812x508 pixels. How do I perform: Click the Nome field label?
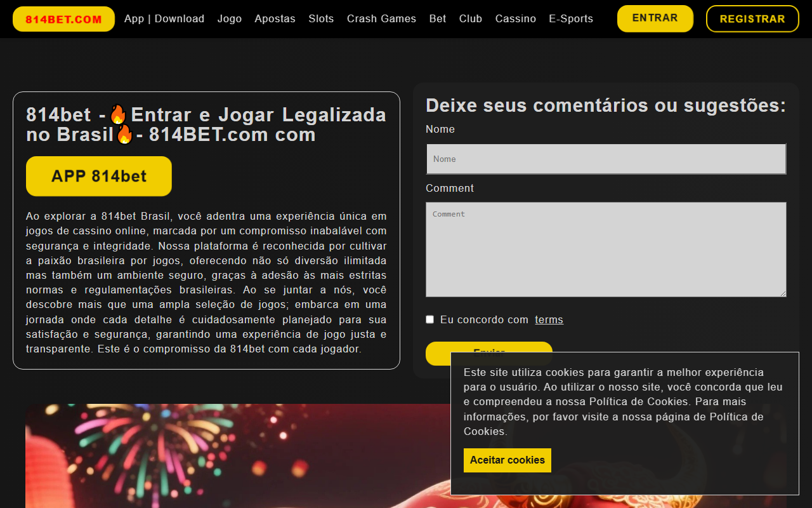440,130
